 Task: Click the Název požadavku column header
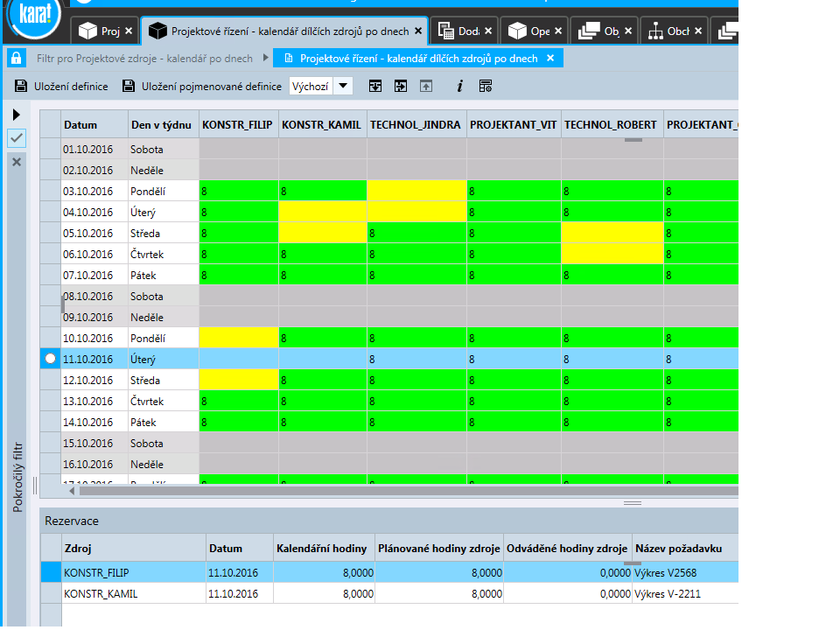coord(685,548)
